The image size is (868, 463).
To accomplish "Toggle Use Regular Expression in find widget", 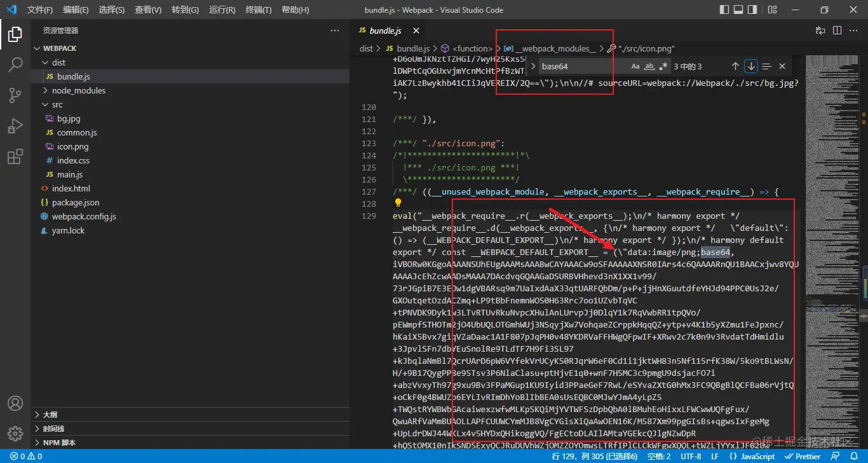I will (x=663, y=66).
